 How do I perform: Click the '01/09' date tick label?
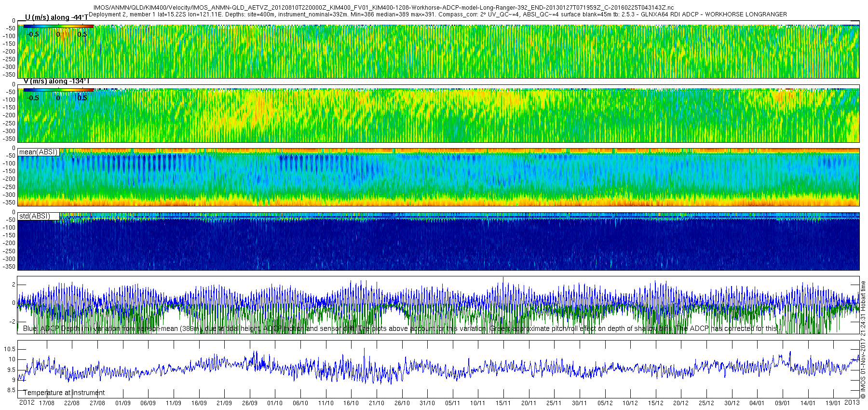(123, 403)
